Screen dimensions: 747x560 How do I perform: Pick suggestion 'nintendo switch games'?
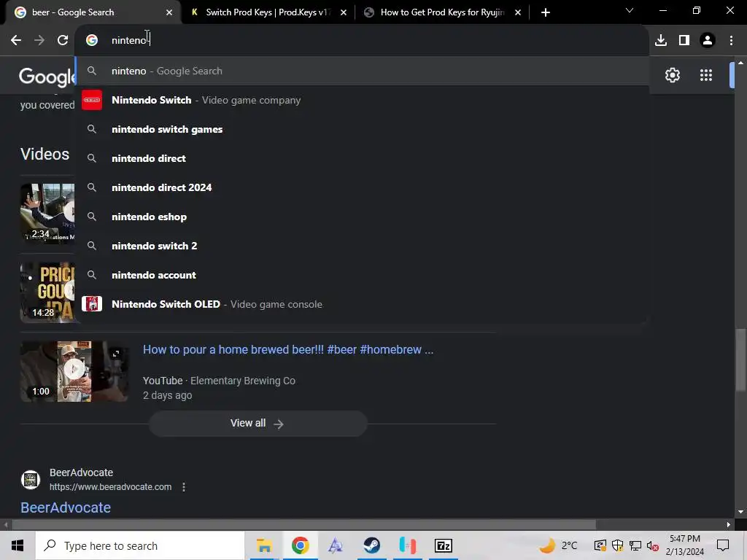(362, 129)
